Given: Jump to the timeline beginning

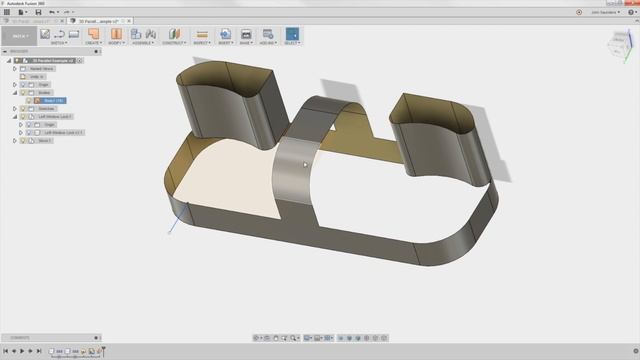Looking at the screenshot, I should [x=5, y=351].
